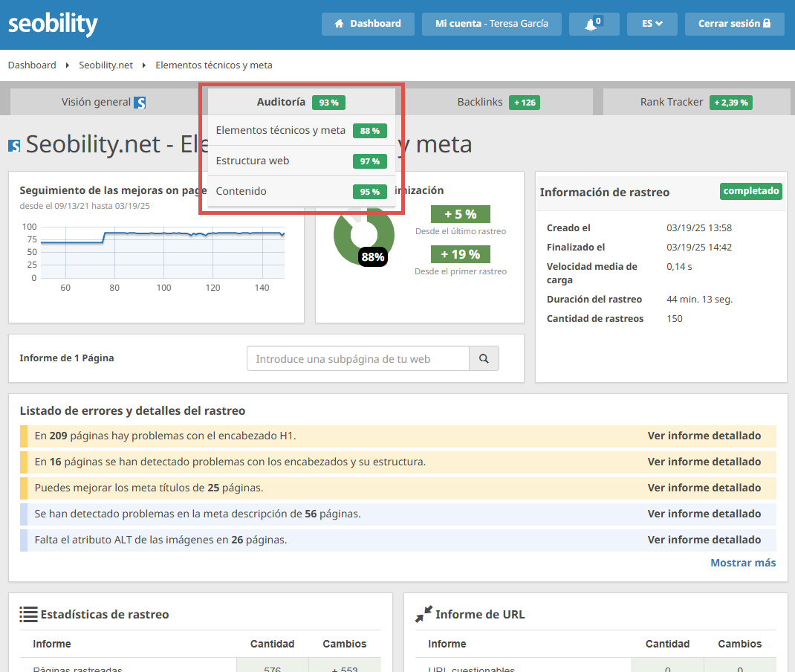This screenshot has height=672, width=795.
Task: Go to Dashboard via the header button
Action: pyautogui.click(x=368, y=24)
